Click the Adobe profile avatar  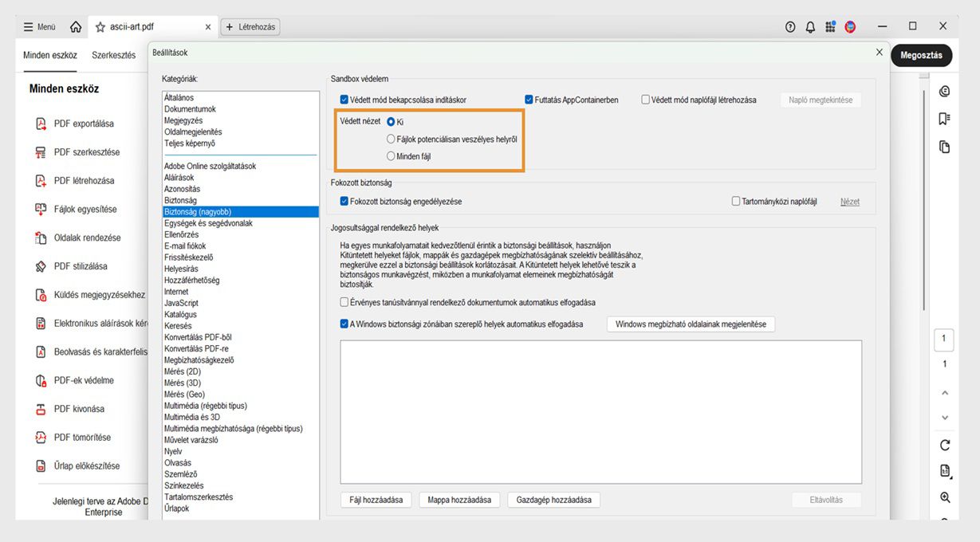pos(849,26)
